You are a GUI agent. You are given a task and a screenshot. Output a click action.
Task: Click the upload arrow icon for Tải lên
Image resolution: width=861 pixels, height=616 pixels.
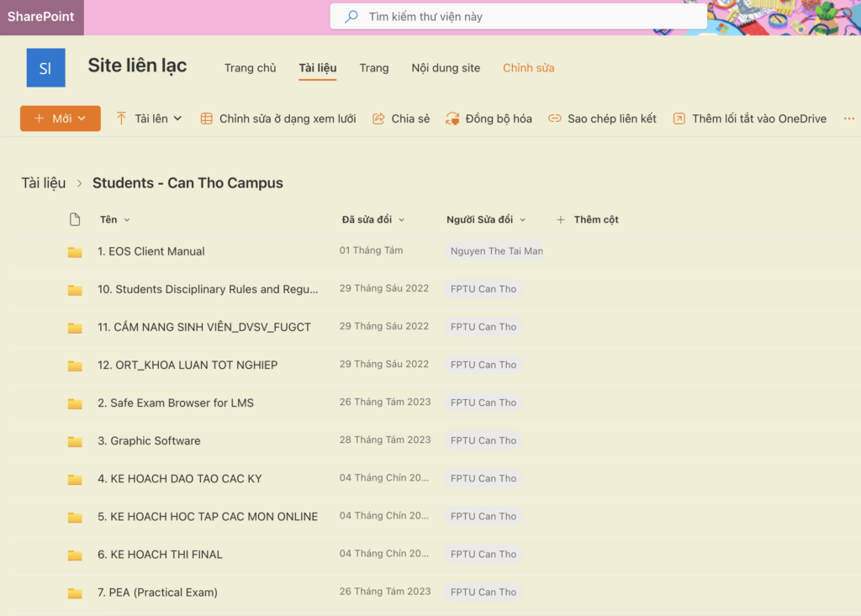tap(122, 118)
